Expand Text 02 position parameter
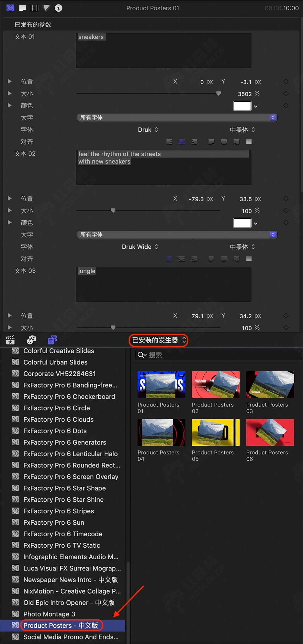The image size is (303, 644). 10,198
